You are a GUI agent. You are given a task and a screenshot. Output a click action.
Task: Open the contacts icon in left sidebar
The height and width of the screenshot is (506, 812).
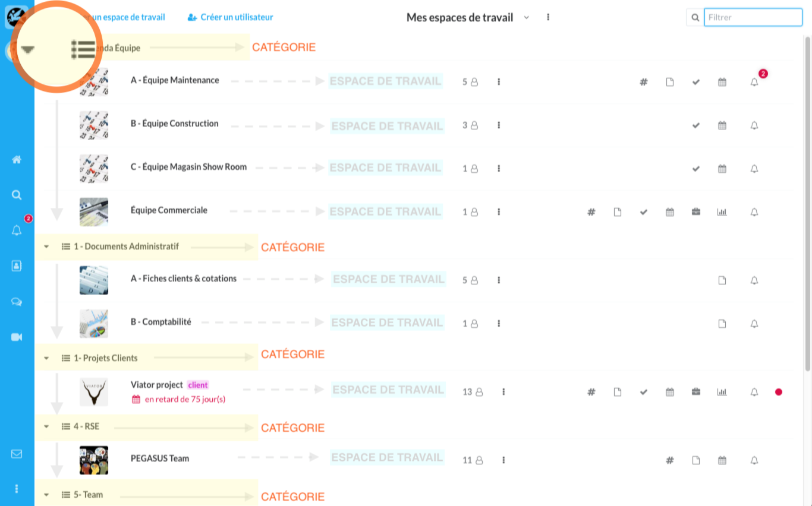tap(17, 266)
